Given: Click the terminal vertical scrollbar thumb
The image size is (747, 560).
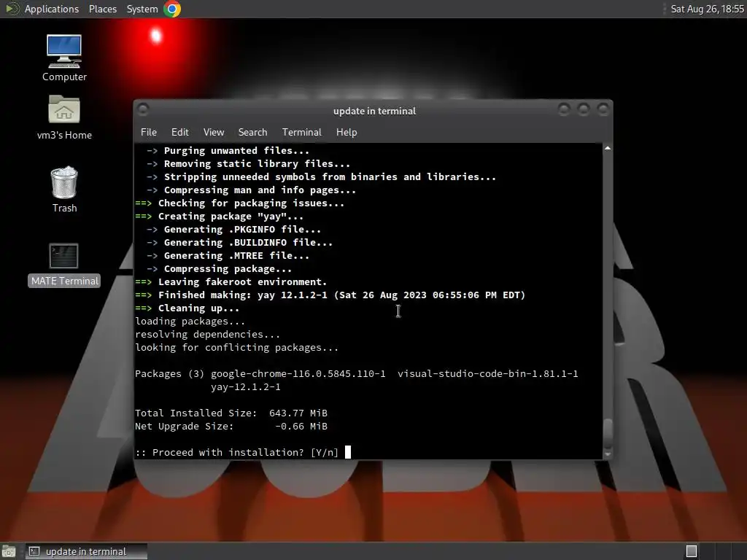Looking at the screenshot, I should tap(608, 433).
